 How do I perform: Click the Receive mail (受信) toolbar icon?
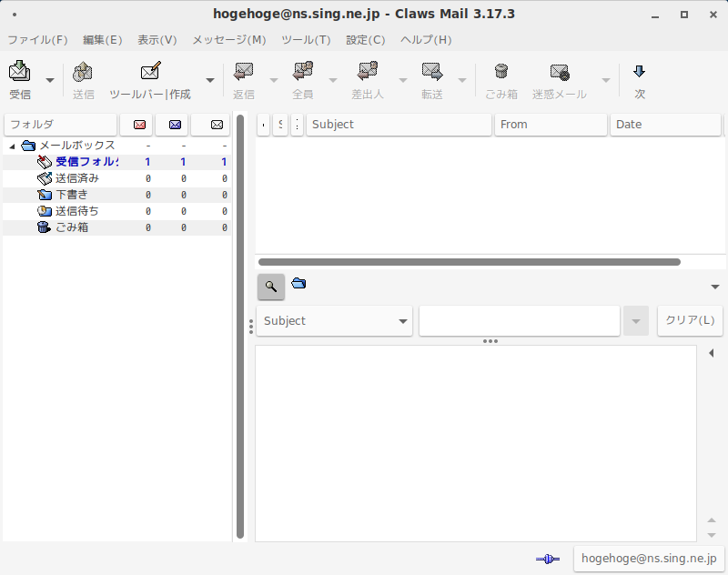(19, 72)
